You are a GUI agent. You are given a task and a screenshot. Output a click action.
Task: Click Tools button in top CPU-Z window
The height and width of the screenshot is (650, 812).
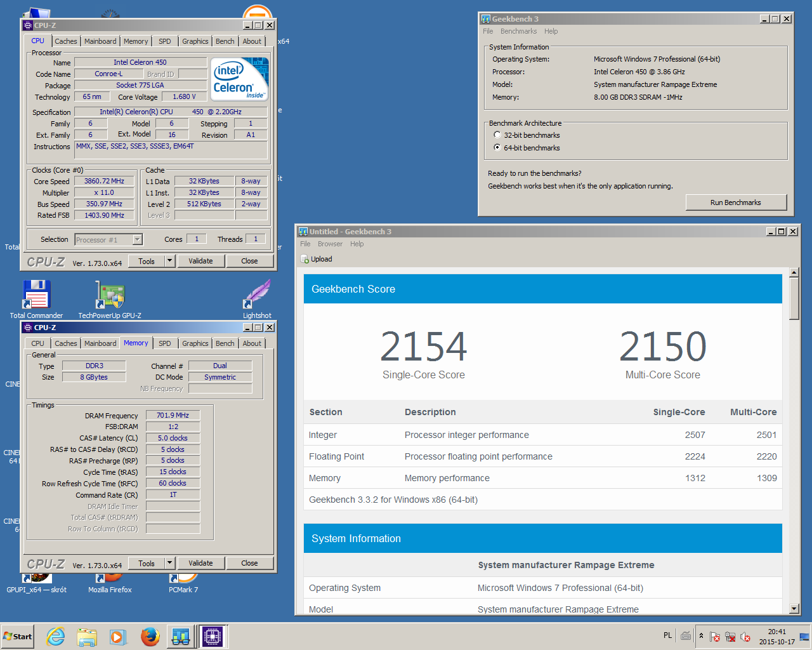[x=147, y=261]
